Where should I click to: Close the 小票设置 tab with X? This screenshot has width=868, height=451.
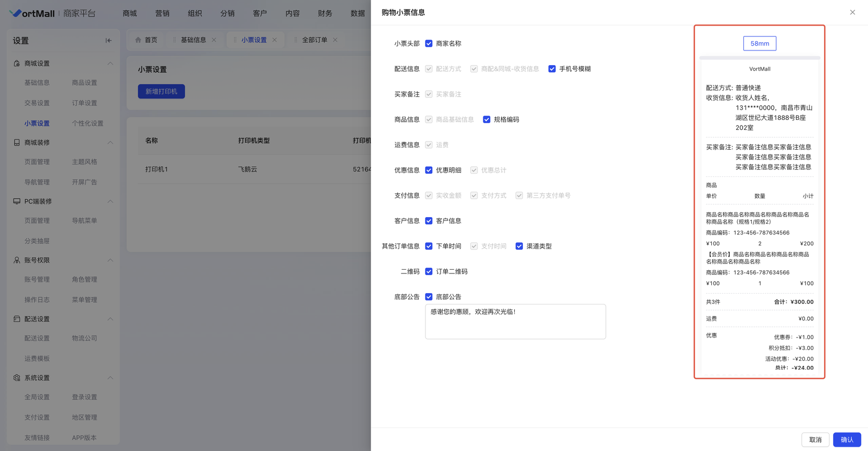point(275,40)
